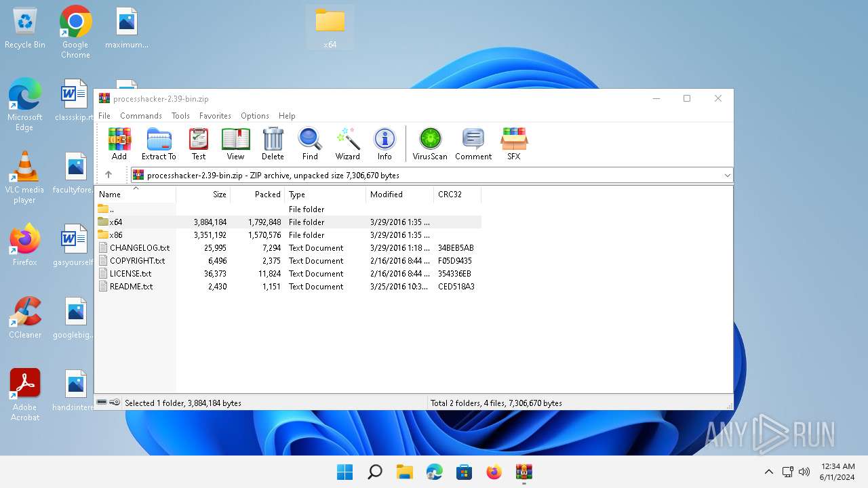Open VLC media player desktop shortcut
The image size is (868, 488).
pos(25,178)
